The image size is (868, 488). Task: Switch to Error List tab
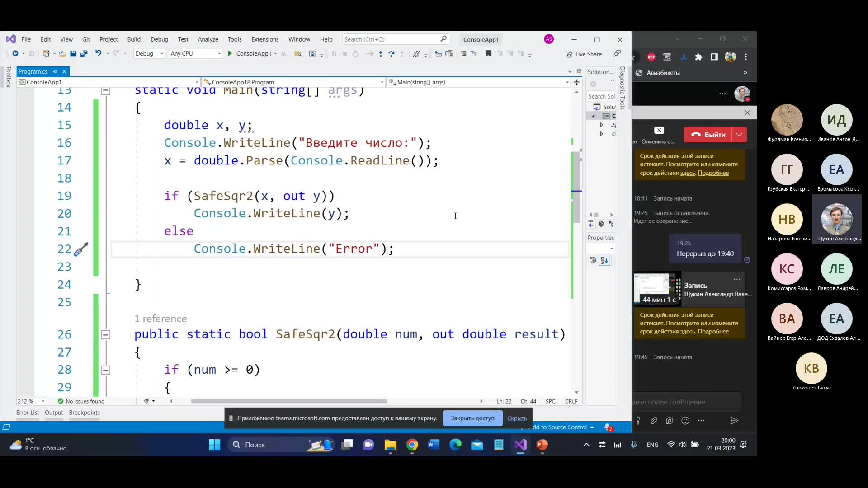[x=28, y=413]
